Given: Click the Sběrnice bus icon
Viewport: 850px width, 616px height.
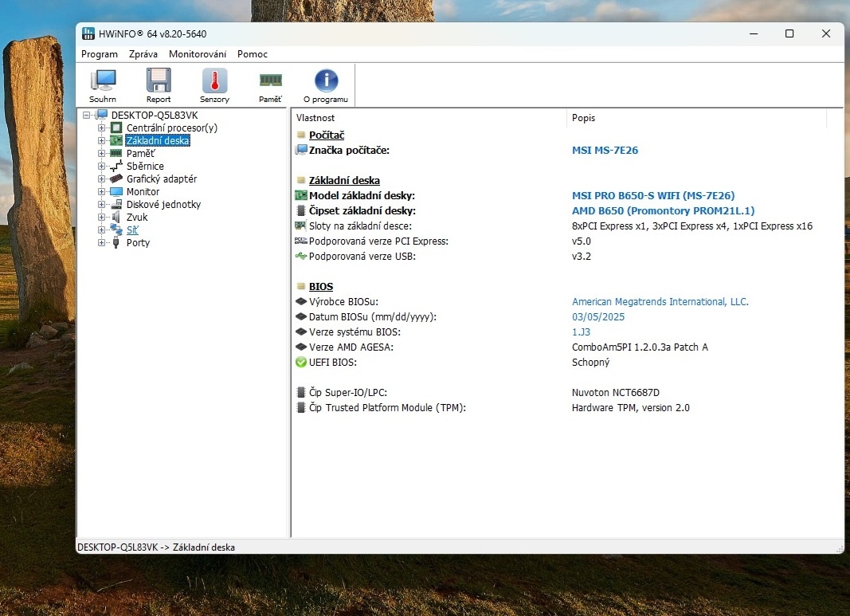Looking at the screenshot, I should [116, 166].
